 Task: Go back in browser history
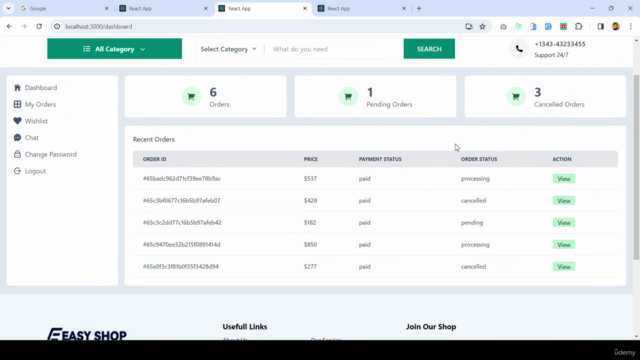9,27
